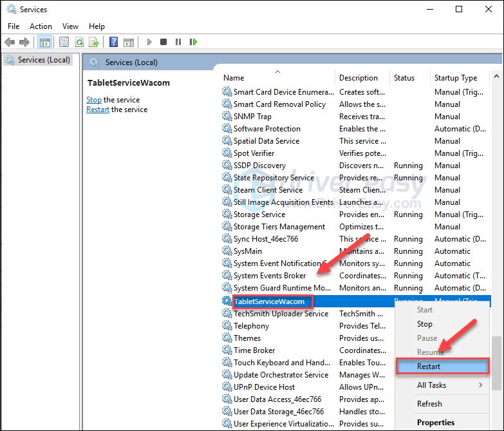Open the Action menu
This screenshot has height=431, width=504.
pyautogui.click(x=41, y=26)
